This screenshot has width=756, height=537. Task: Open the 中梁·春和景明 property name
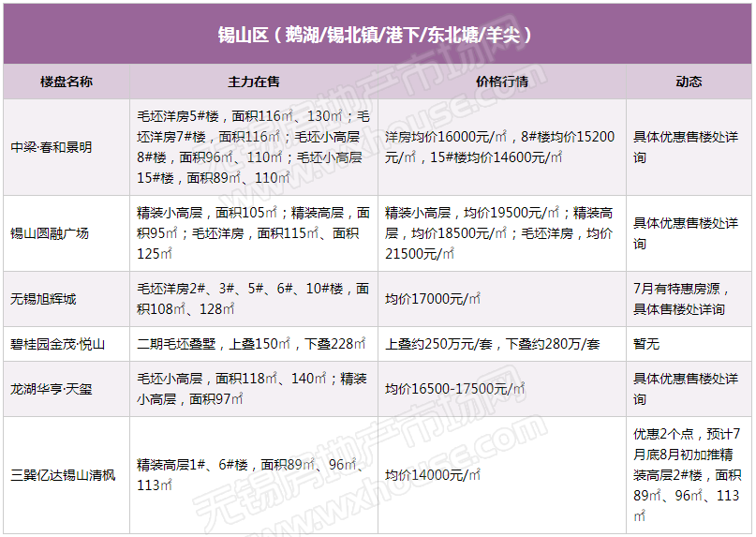tap(52, 147)
